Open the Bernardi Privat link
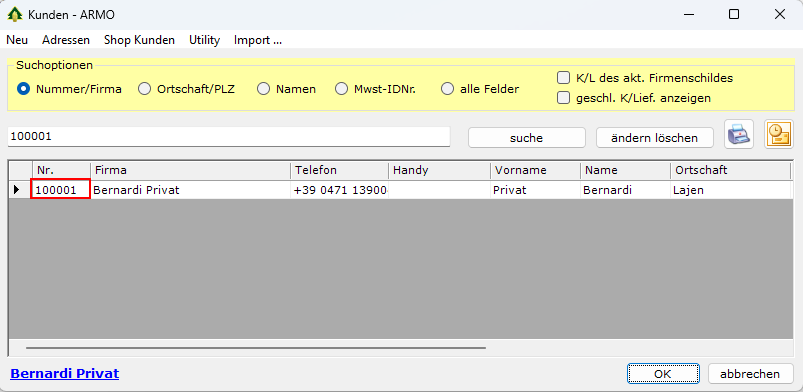Screen dimensions: 803x392 65,374
